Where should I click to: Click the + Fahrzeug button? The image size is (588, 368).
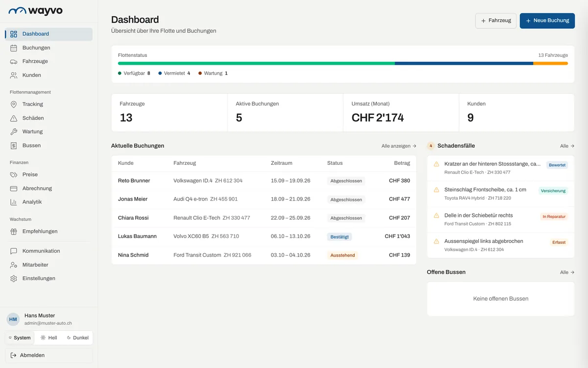[x=496, y=21]
